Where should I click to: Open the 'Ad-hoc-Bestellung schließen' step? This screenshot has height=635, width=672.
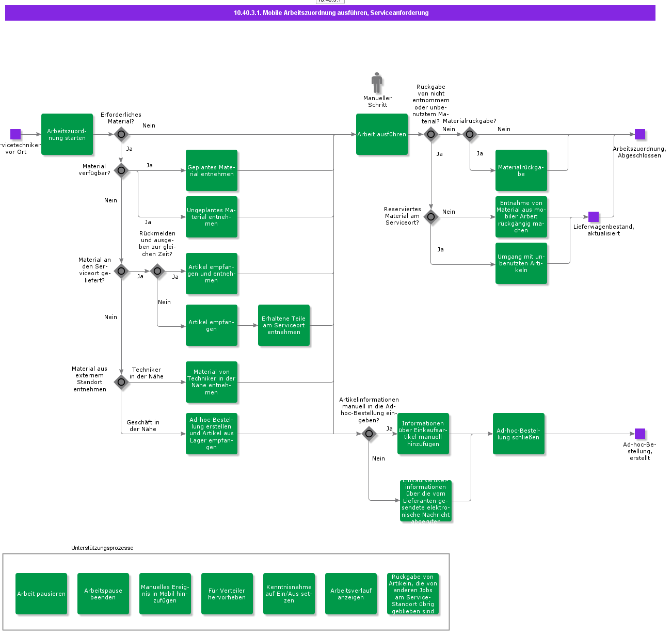click(x=519, y=434)
